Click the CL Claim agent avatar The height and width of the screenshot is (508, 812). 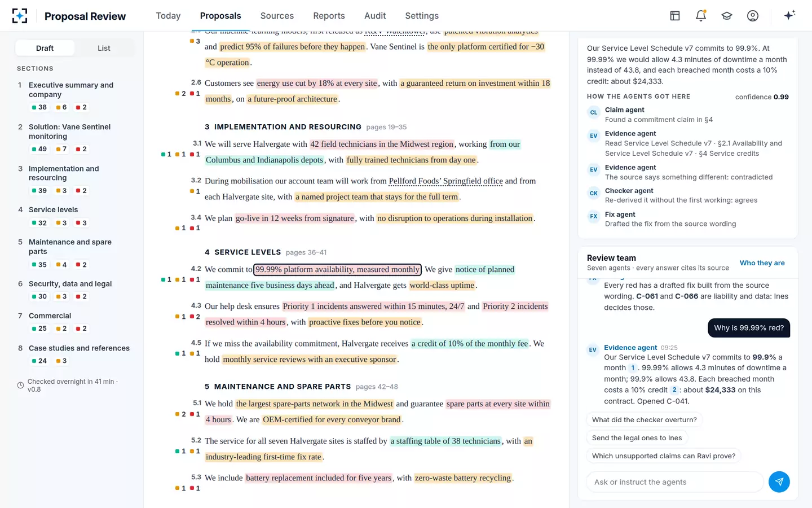click(594, 112)
